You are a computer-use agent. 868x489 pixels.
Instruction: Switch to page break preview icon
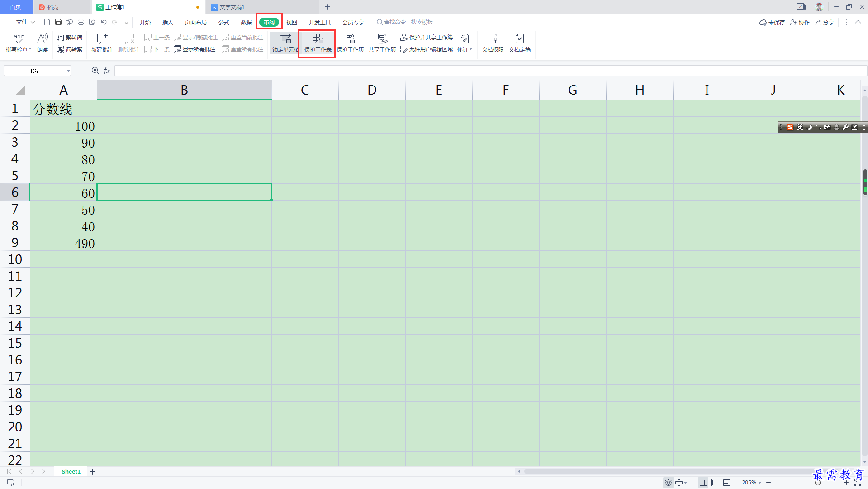tap(726, 483)
